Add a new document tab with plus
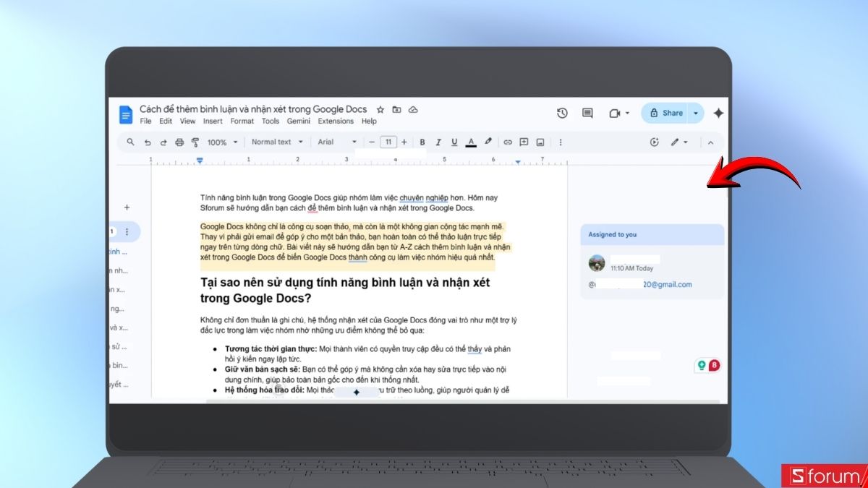 point(127,207)
